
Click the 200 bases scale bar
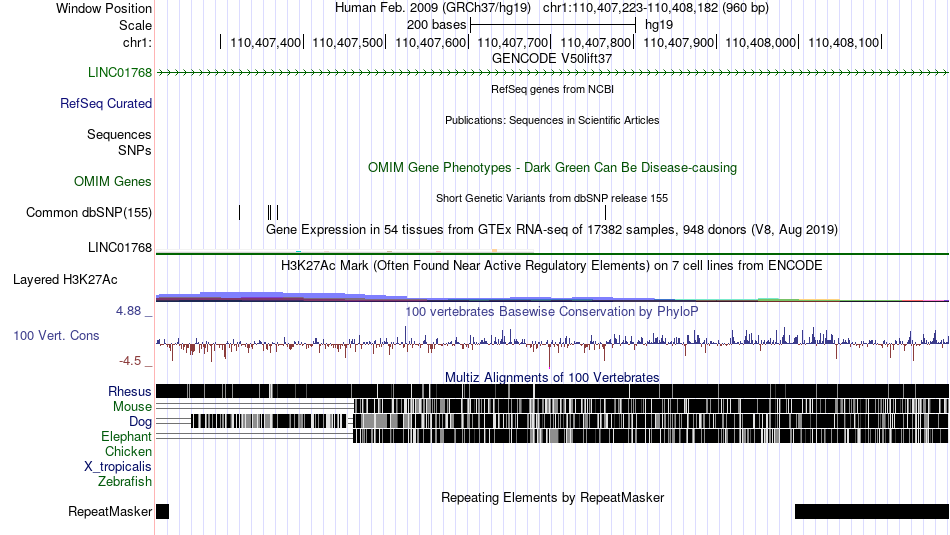pos(553,25)
